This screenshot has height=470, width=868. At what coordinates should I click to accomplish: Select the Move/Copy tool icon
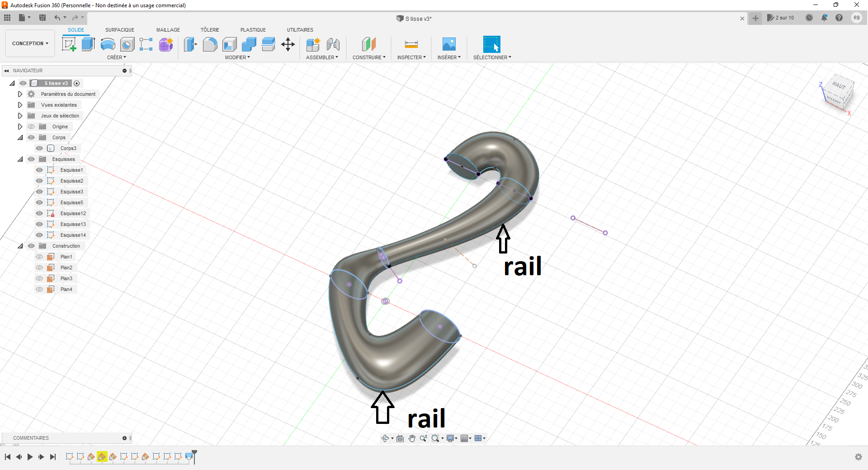[288, 44]
